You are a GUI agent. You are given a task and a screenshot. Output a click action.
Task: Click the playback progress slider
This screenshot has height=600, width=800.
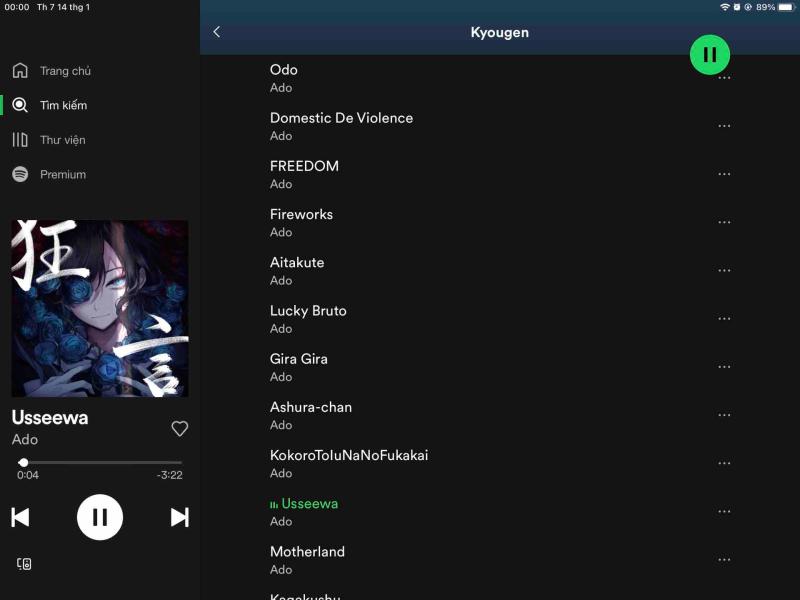pos(100,462)
